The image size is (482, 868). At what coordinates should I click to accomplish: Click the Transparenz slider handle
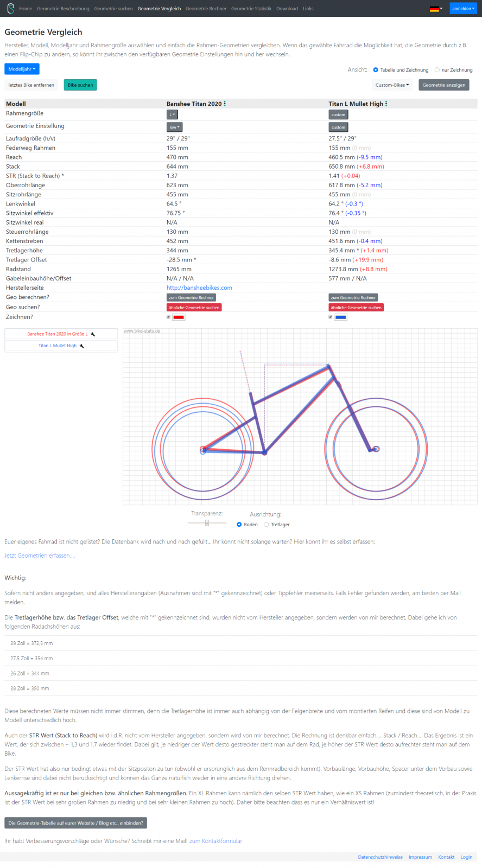pos(207,523)
